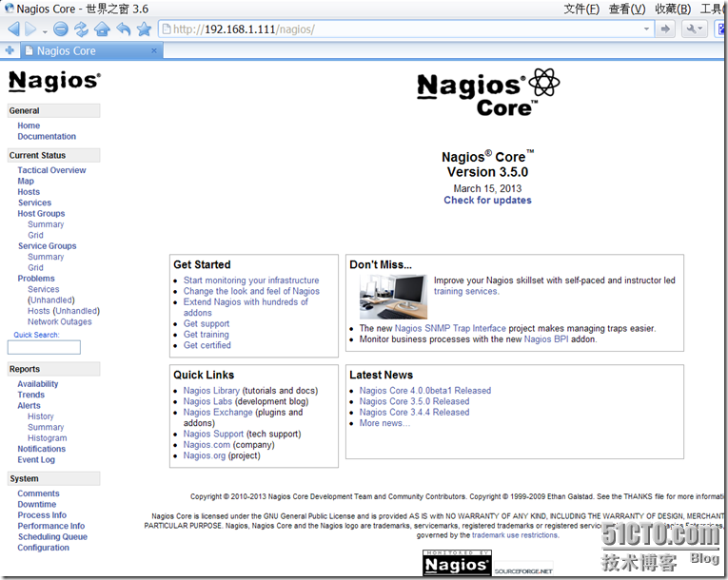
Task: Open the Hosts status link
Action: point(29,192)
